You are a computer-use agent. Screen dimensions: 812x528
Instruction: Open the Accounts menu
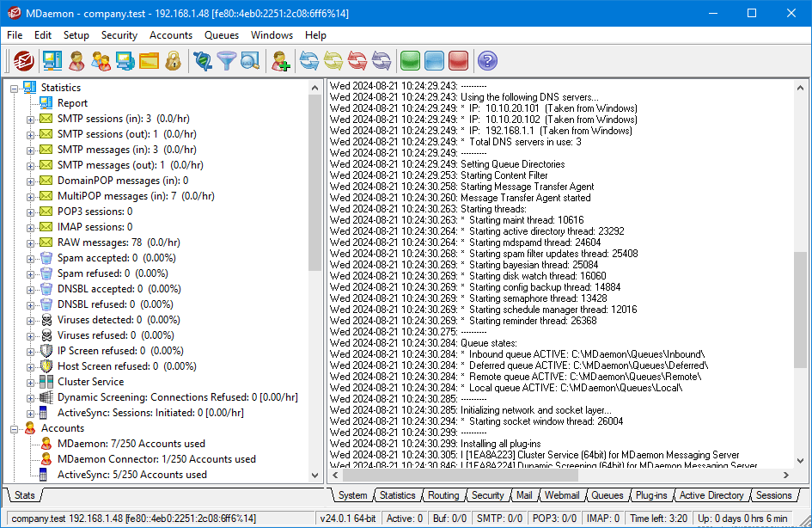tap(171, 35)
